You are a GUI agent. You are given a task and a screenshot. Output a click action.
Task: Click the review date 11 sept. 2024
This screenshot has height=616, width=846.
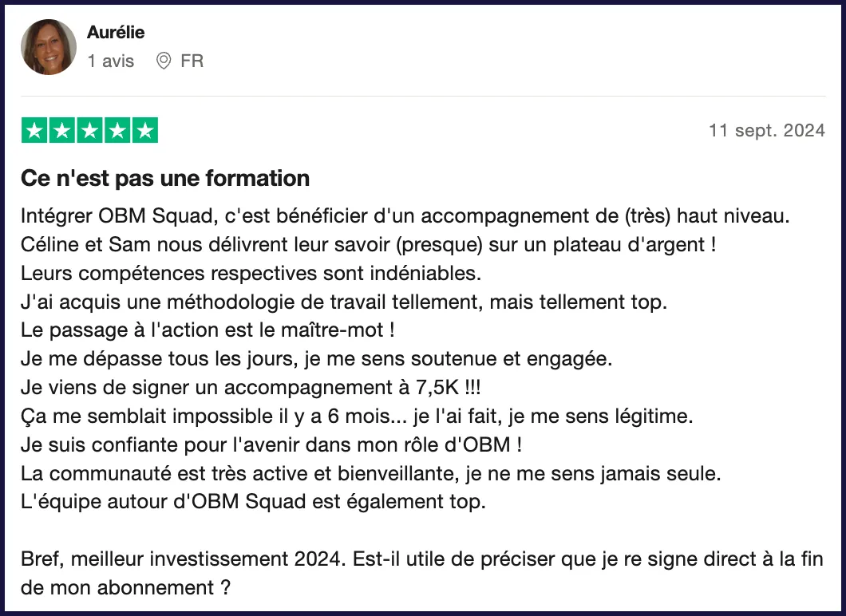click(x=767, y=131)
